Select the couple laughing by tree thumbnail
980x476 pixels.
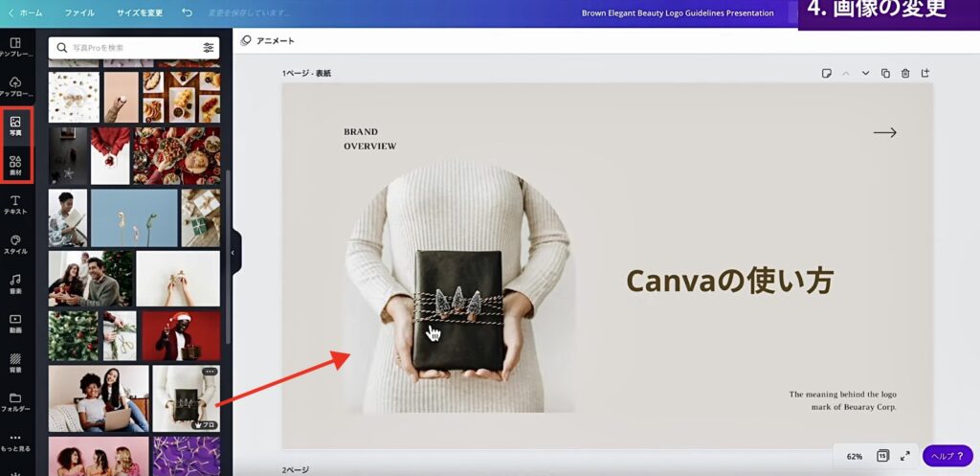tap(91, 279)
